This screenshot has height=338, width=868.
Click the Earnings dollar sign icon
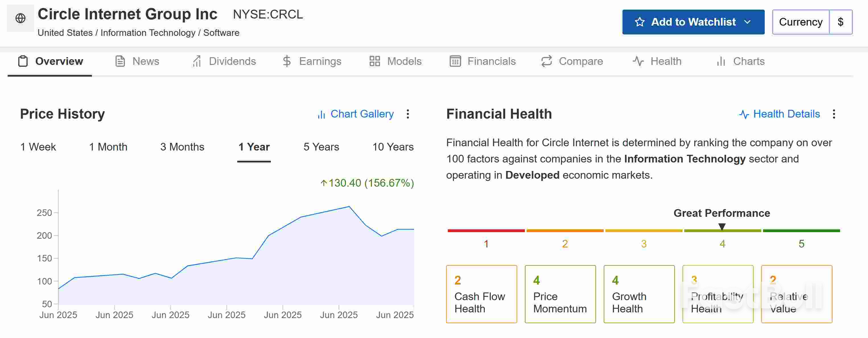(286, 61)
